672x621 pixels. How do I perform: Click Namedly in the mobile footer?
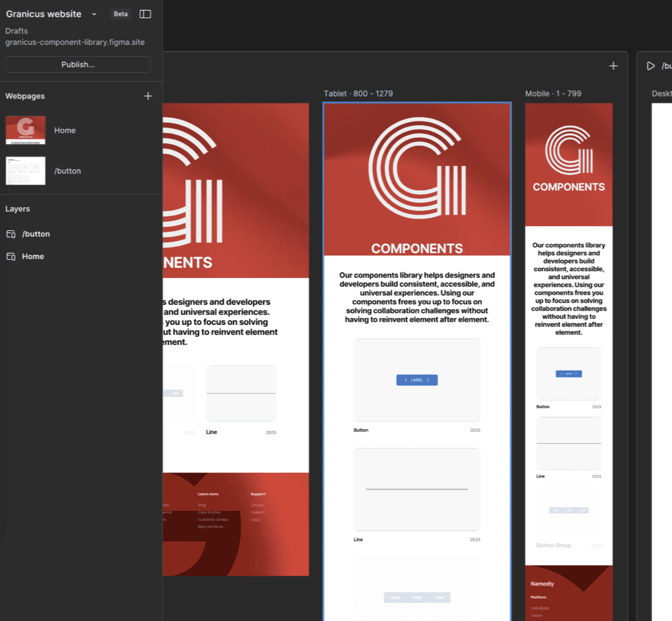[x=542, y=583]
